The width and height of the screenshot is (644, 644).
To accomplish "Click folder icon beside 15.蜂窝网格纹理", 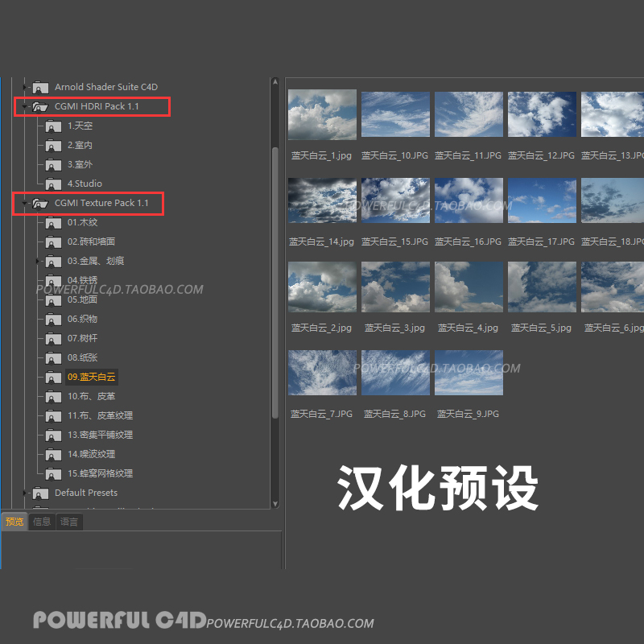I will click(x=53, y=473).
